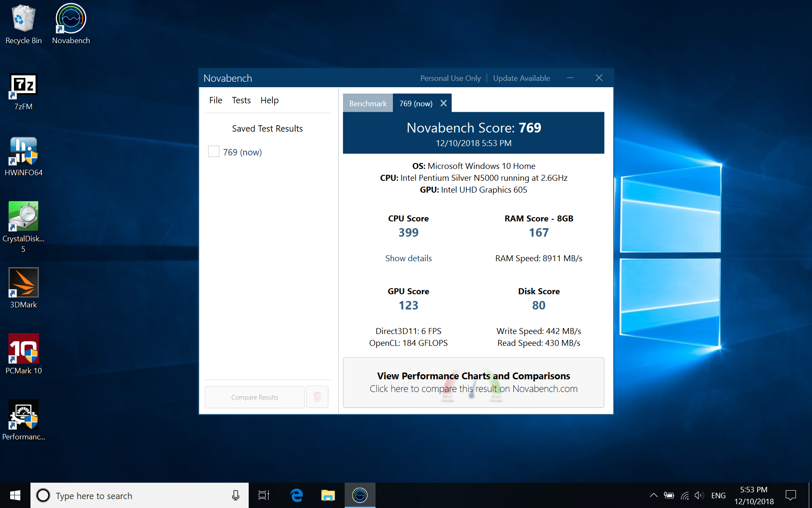
Task: Click the RAM Score - 8GB label
Action: 539,218
